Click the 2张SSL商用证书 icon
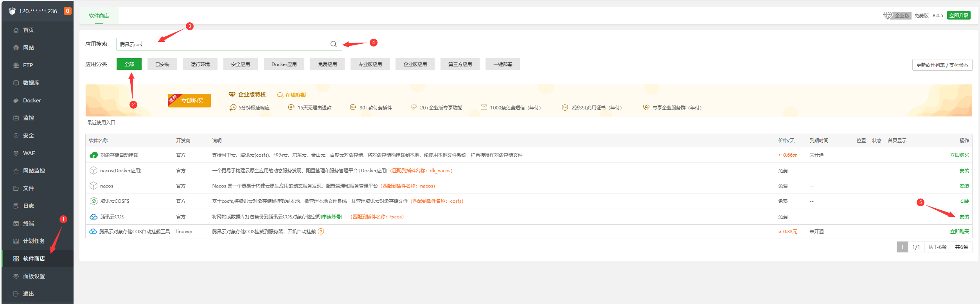This screenshot has height=304, width=980. [565, 107]
